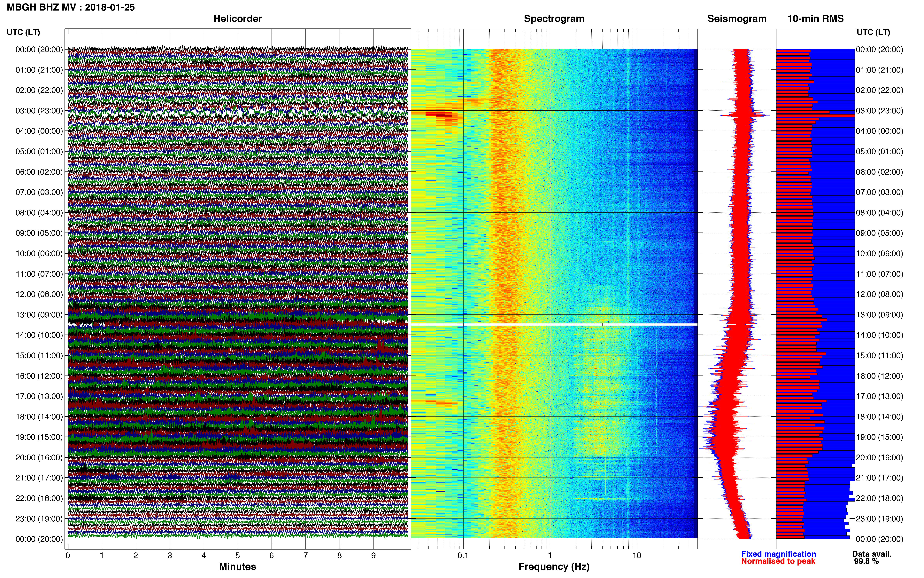Click the Data avail. label
The width and height of the screenshot is (924, 578).
872,554
